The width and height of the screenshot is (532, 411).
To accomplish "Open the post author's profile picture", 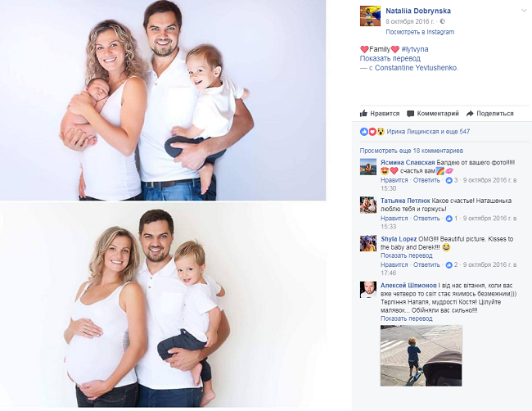I will (x=370, y=16).
